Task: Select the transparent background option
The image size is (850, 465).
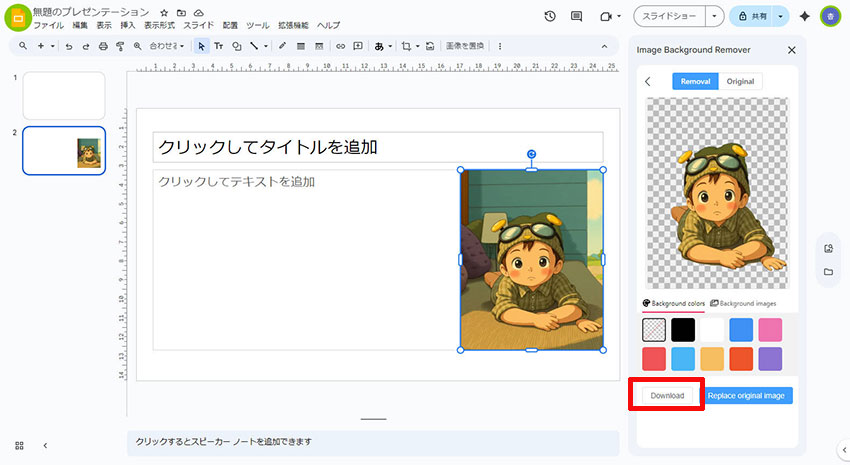Action: pos(654,329)
